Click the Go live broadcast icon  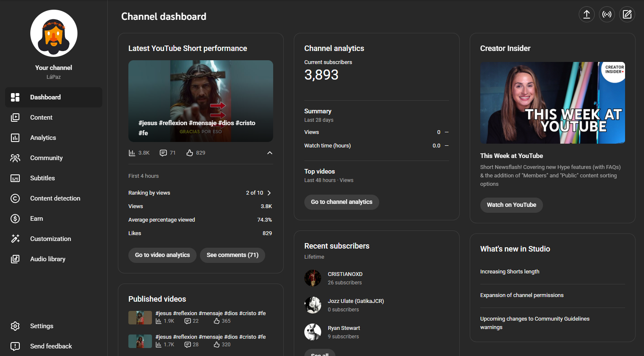(607, 14)
